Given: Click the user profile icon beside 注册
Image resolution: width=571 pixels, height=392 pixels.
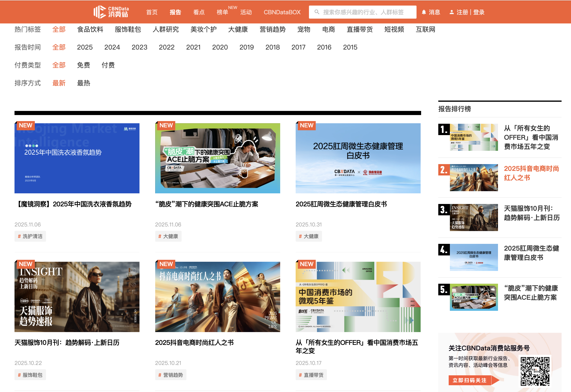Looking at the screenshot, I should 451,12.
